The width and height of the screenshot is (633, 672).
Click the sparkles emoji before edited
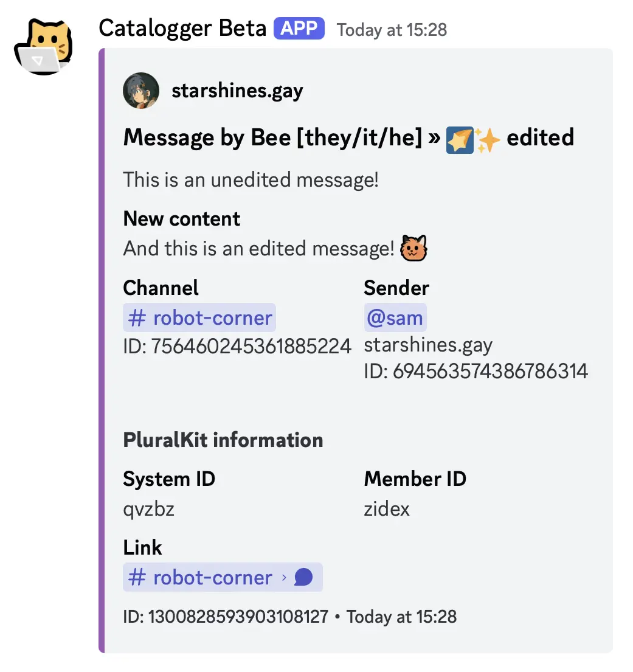488,139
